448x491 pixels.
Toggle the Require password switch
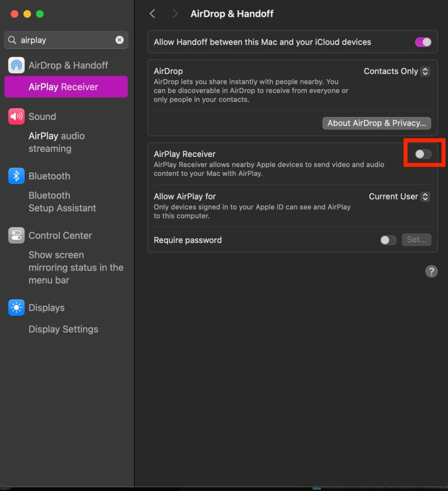pos(388,240)
